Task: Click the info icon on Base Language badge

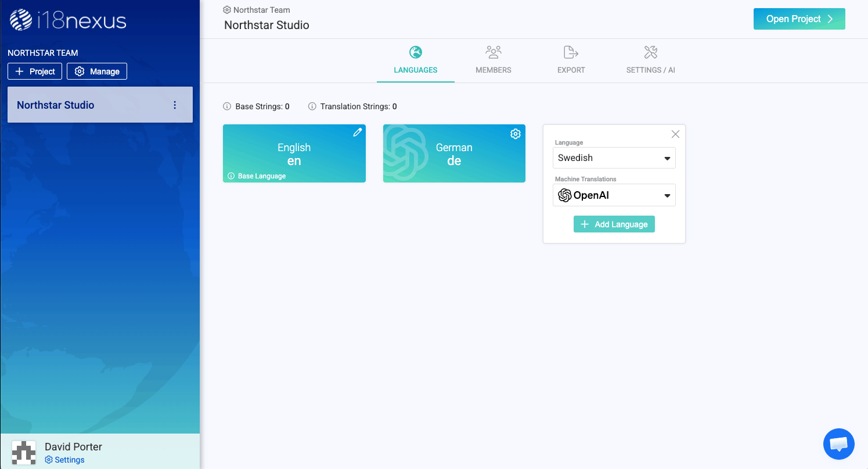Action: [231, 176]
